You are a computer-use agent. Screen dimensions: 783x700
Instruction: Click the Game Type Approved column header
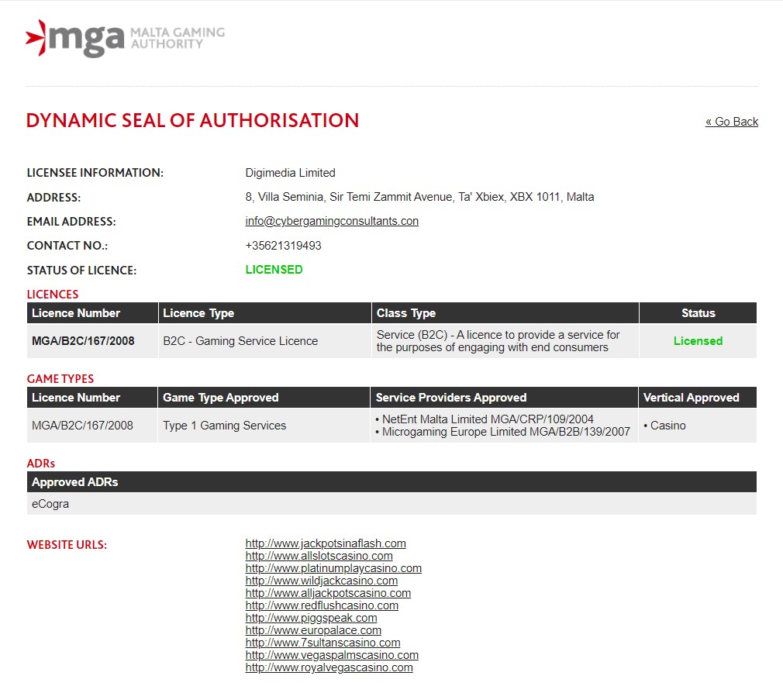coord(264,398)
